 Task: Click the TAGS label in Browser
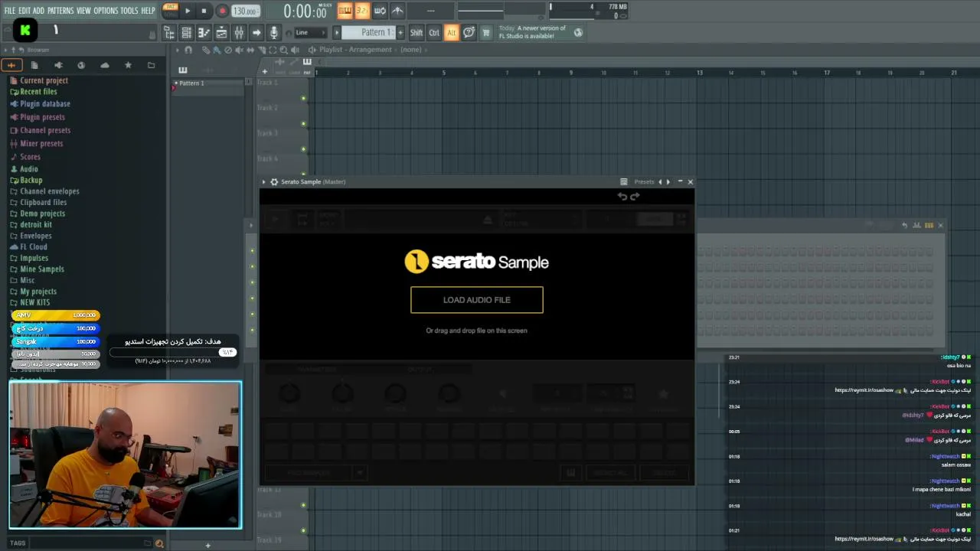pyautogui.click(x=18, y=543)
